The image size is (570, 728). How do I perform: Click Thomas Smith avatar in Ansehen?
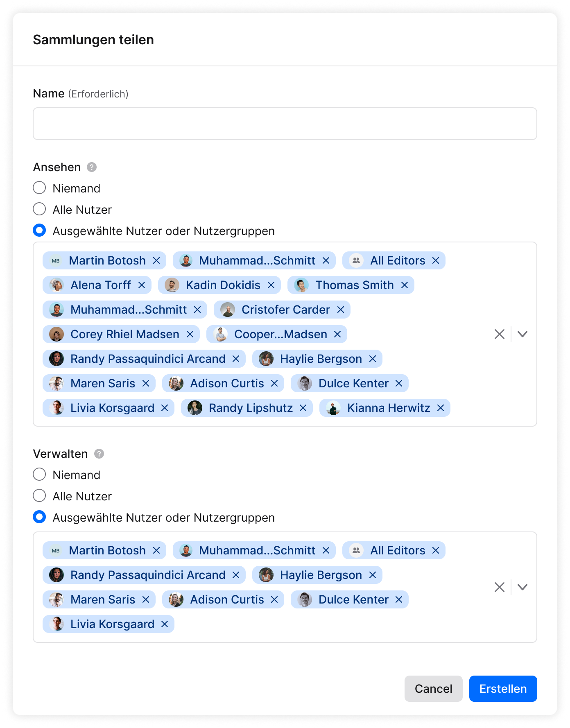point(301,285)
